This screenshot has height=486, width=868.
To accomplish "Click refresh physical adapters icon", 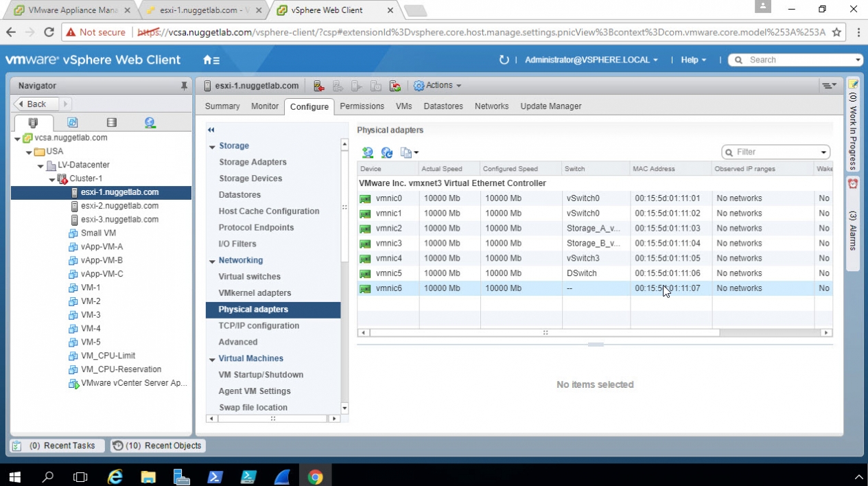I will (x=387, y=152).
